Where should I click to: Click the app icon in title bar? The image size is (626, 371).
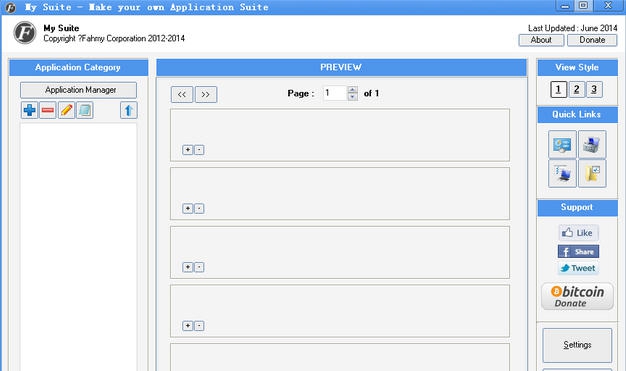coord(10,7)
